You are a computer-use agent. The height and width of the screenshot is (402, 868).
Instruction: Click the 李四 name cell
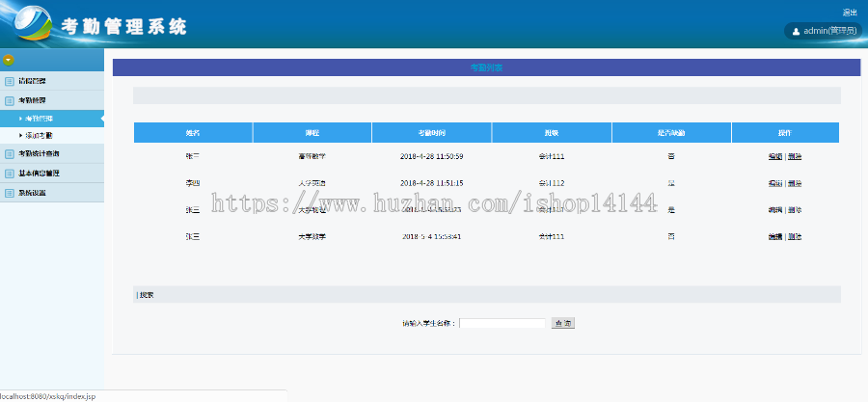[x=193, y=183]
